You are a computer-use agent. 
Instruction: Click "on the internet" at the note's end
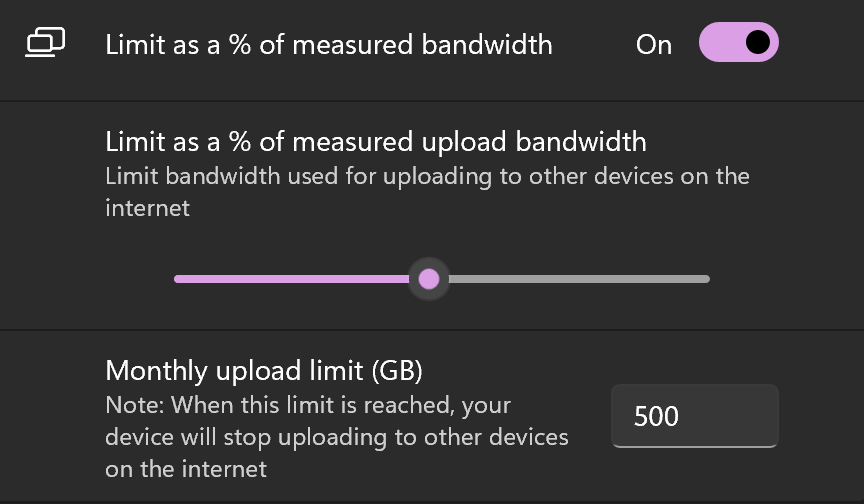(x=186, y=468)
